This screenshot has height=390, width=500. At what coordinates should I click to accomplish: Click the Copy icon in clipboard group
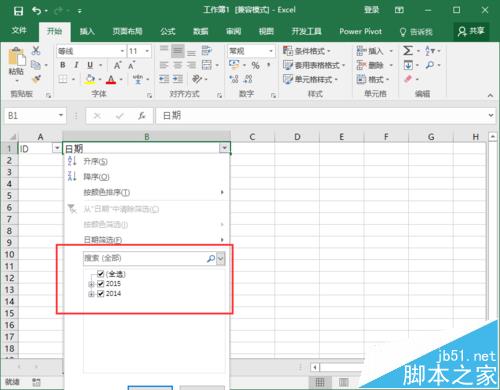coord(36,65)
